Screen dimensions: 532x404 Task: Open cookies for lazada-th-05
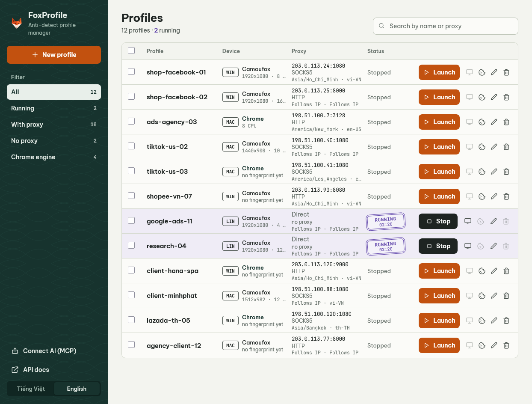point(482,321)
